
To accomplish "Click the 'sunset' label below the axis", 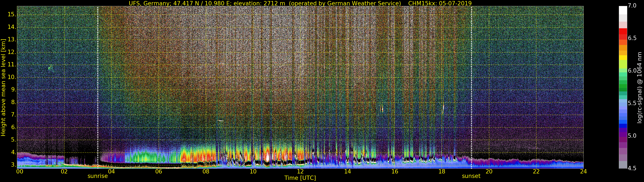I will point(471,176).
